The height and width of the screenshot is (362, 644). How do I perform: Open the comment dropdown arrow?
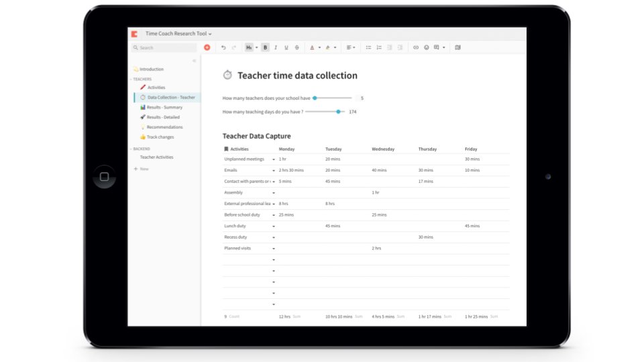click(444, 48)
